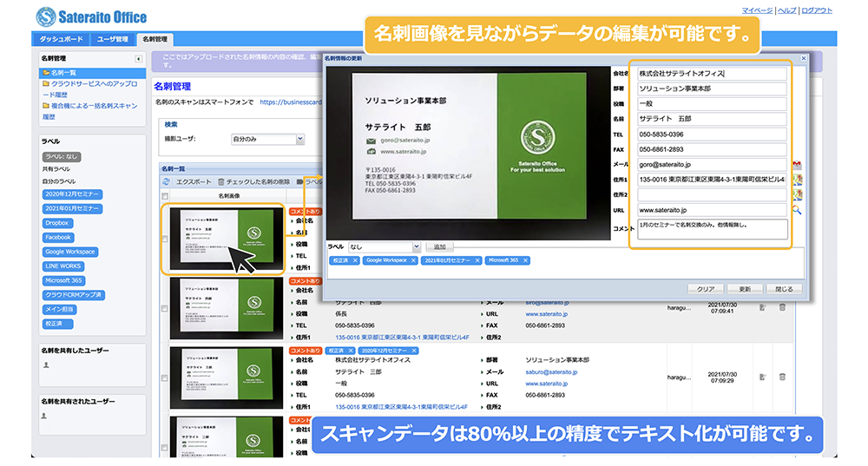Check the checkbox of the 係長 card row

(165, 308)
